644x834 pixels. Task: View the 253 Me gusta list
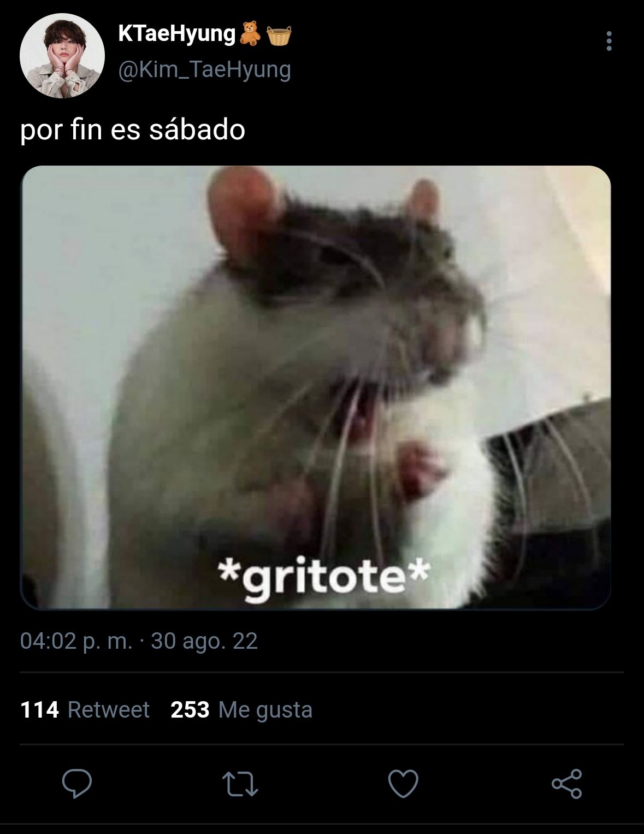click(x=241, y=709)
